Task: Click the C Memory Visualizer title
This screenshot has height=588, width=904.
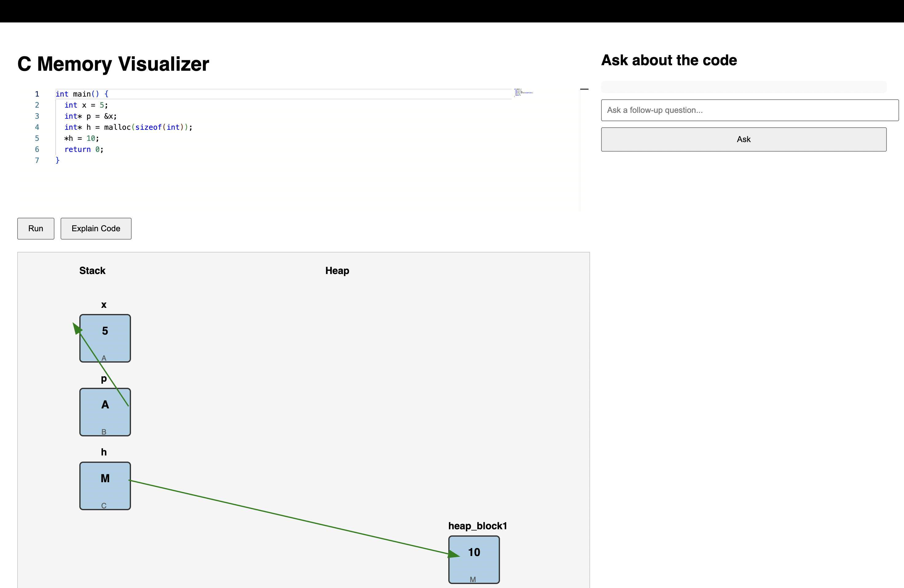Action: tap(113, 64)
